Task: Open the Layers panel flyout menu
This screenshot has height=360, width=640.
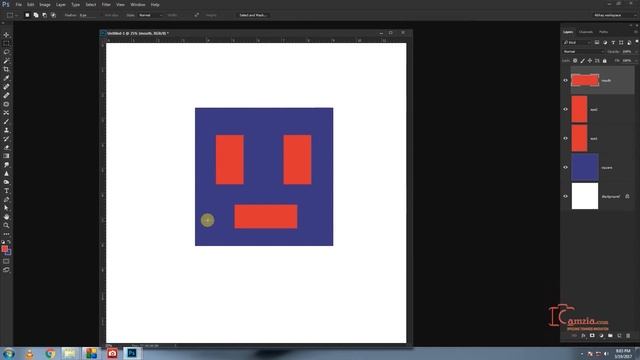Action: pos(636,32)
